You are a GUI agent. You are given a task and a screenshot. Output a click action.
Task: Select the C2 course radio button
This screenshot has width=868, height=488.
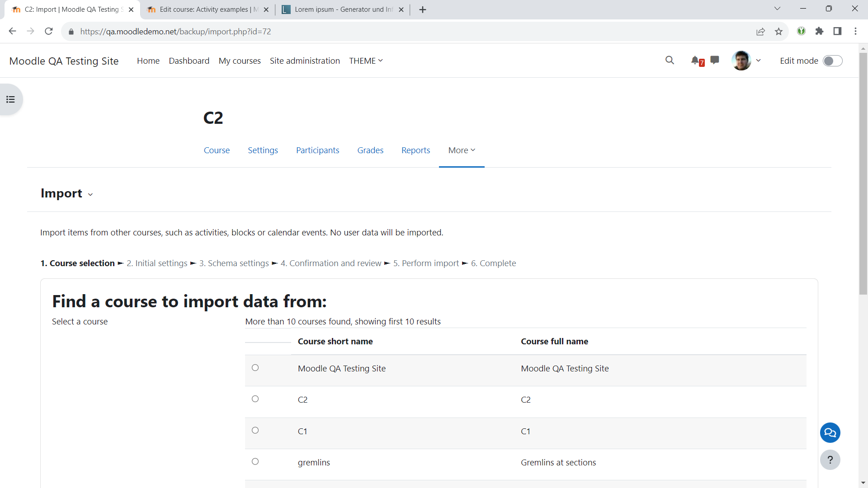tap(255, 399)
